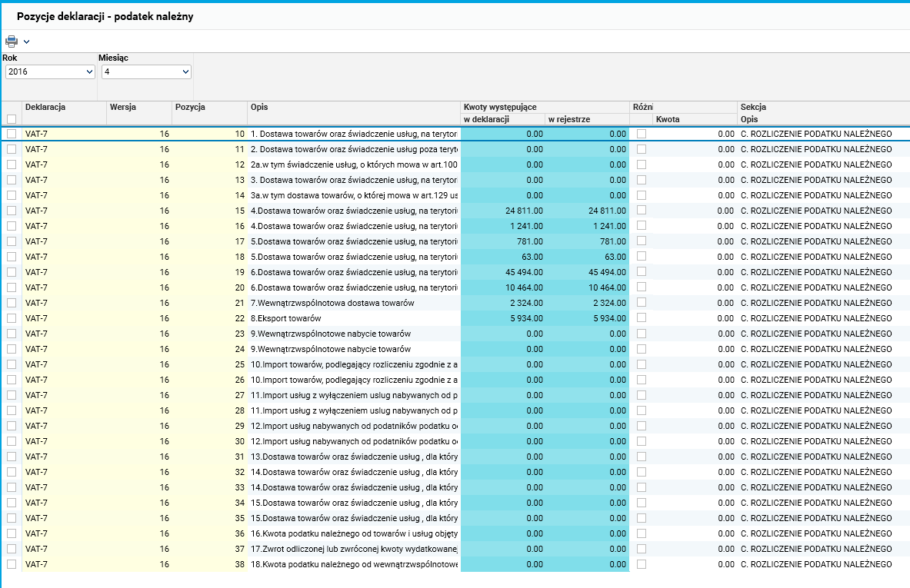
Task: Expand the arrow next to printer icon
Action: click(x=26, y=42)
